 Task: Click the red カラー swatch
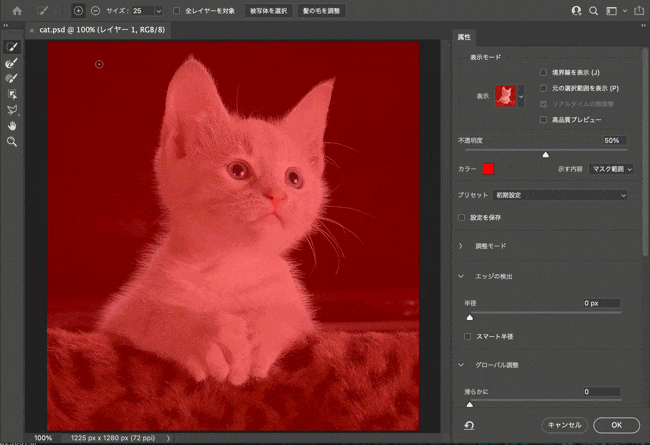click(x=489, y=169)
